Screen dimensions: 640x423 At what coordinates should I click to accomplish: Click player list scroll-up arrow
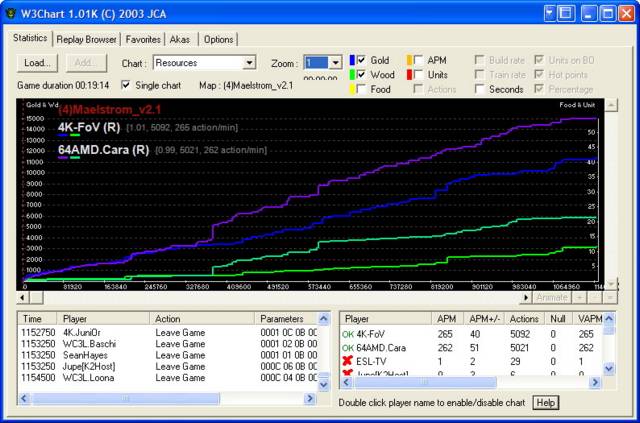tap(609, 318)
